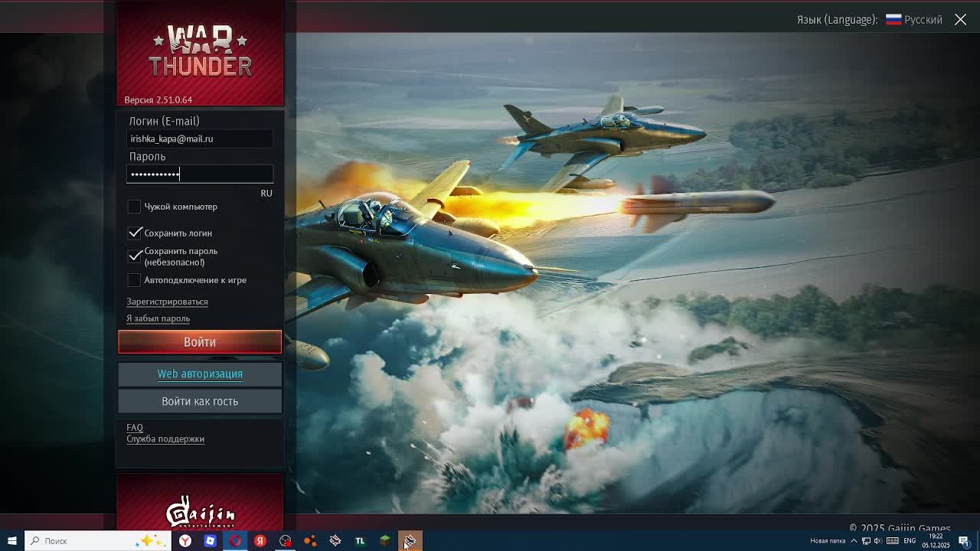Click Войти как гость button

200,401
